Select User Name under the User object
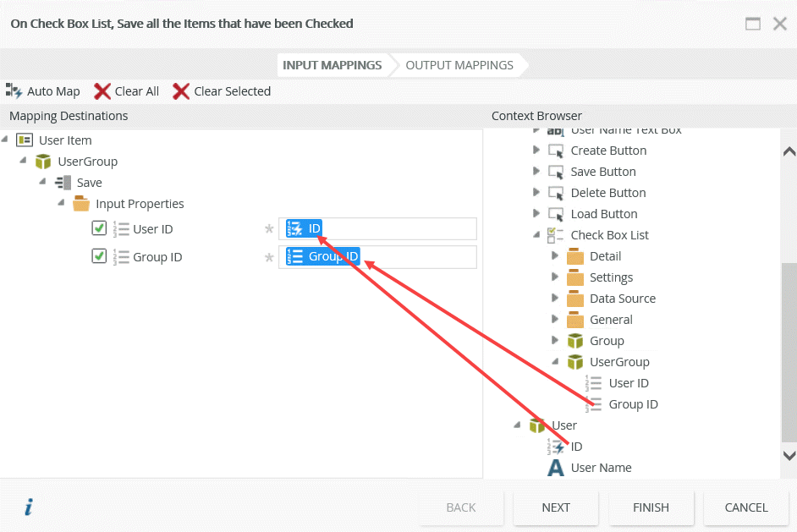 [x=601, y=468]
